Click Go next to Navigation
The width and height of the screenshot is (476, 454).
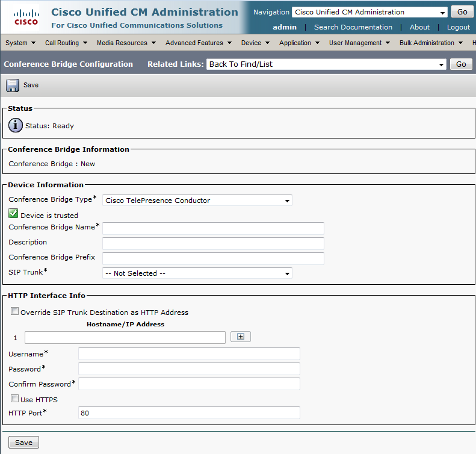(x=462, y=12)
